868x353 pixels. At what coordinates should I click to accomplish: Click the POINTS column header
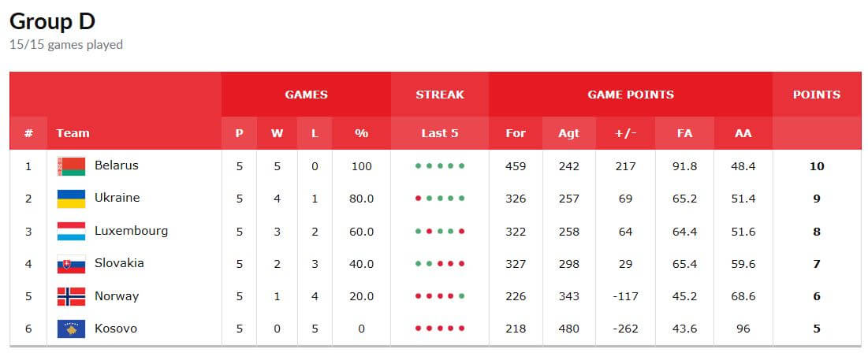(x=816, y=95)
